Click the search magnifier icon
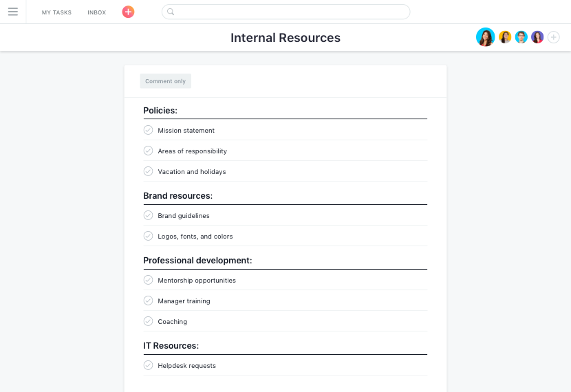571x392 pixels. tap(171, 12)
